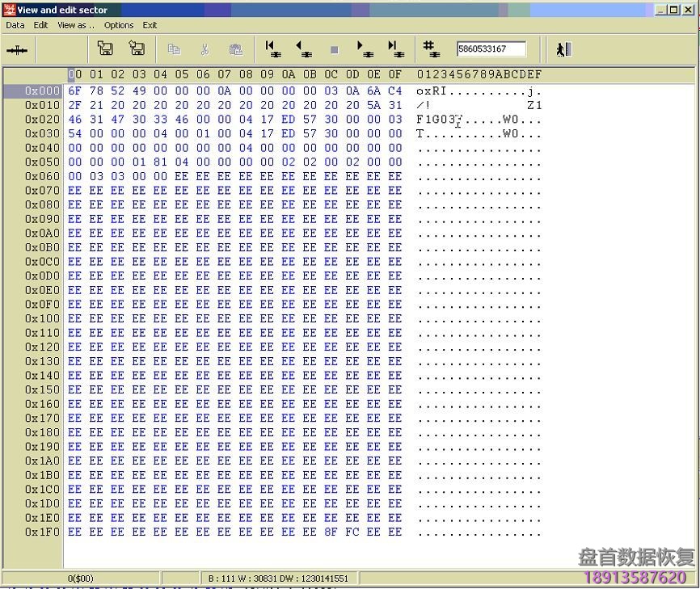Click the second disk write icon in toolbar

(x=137, y=49)
